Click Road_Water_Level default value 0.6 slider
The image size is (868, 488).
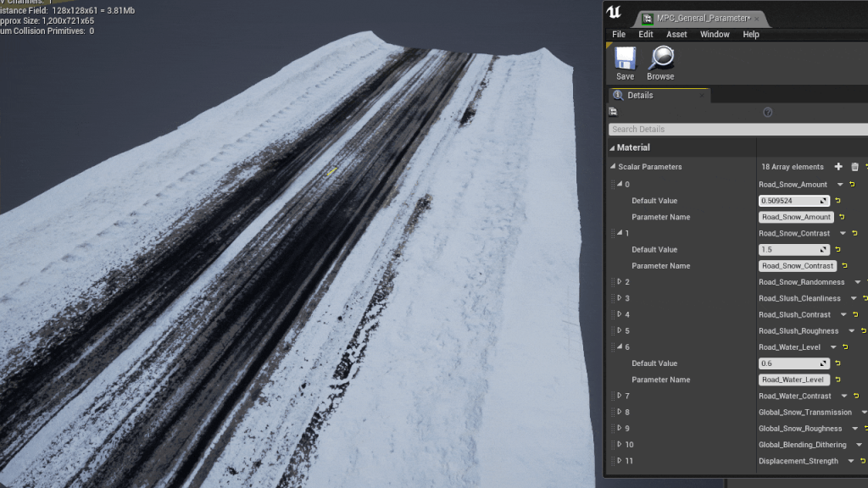pos(793,363)
